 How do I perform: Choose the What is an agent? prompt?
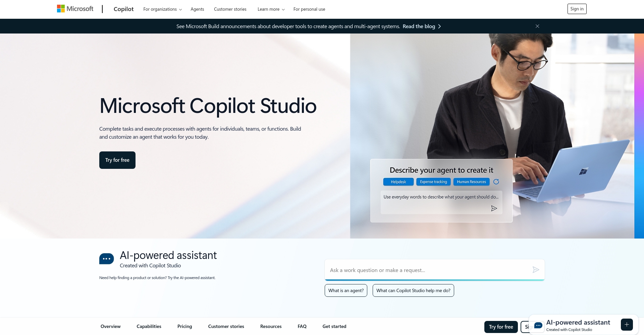click(346, 290)
